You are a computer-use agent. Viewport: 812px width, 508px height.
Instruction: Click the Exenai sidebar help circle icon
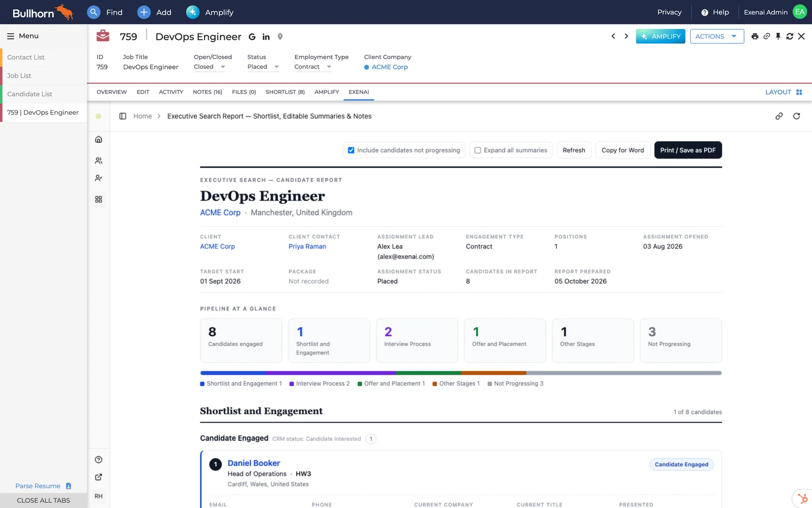point(98,460)
